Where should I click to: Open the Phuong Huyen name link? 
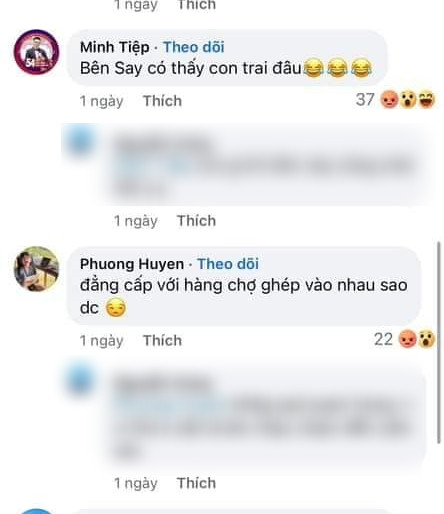pyautogui.click(x=132, y=264)
